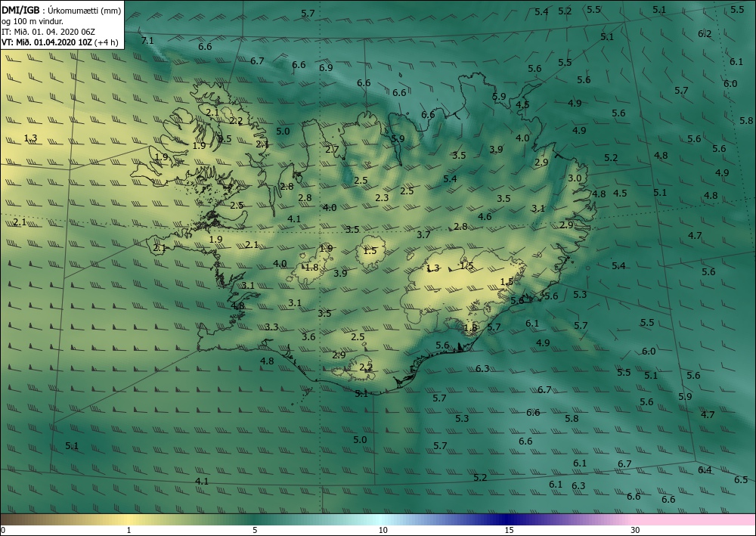Click the map value "6.4"
Screen dimensions: 756x536
click(705, 470)
